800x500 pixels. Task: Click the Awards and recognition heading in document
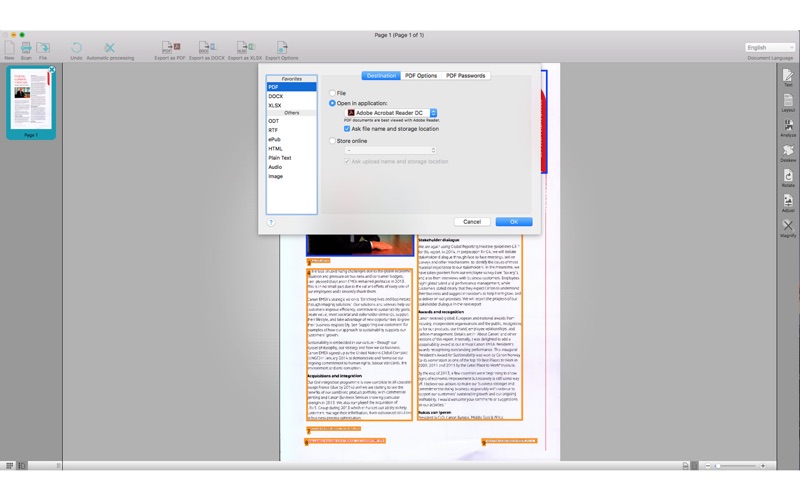click(x=441, y=312)
